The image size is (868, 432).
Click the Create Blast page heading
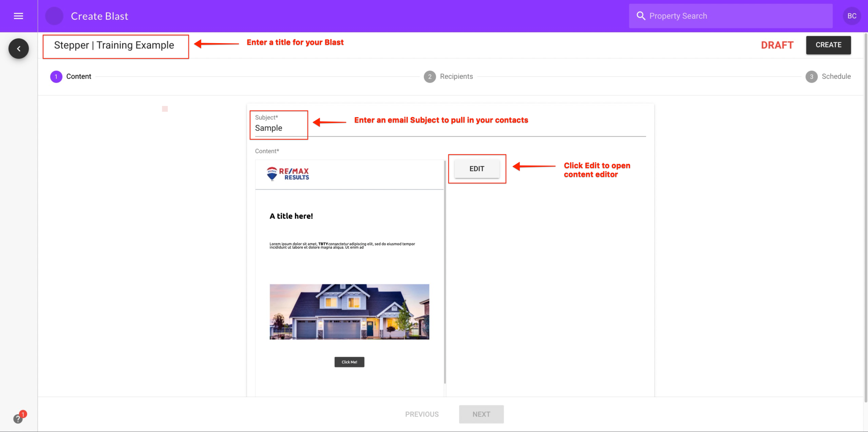(99, 16)
